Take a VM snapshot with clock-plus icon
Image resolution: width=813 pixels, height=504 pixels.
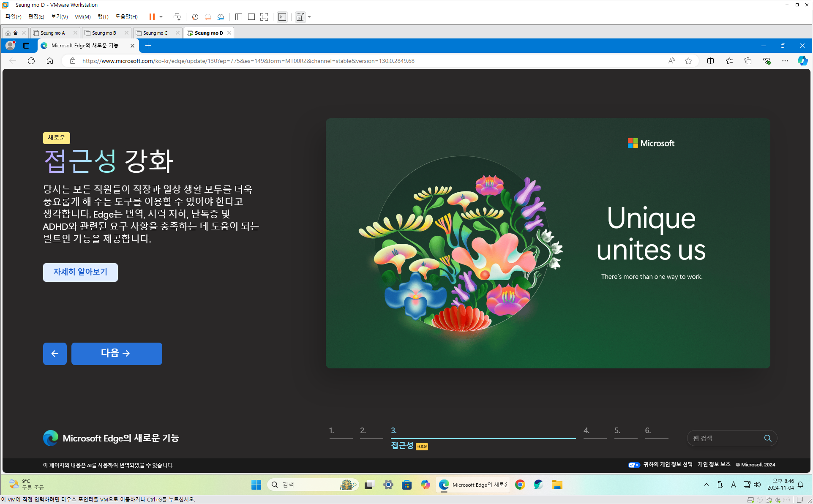(195, 17)
